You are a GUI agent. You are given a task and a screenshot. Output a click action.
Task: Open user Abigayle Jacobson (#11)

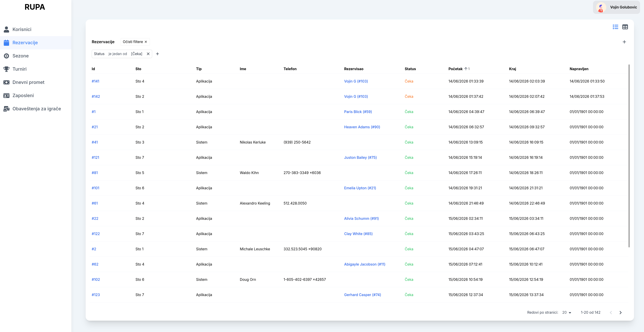[365, 264]
